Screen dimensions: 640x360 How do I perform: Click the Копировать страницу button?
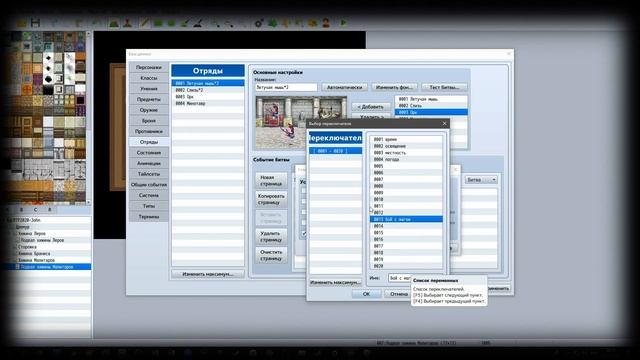pos(271,199)
